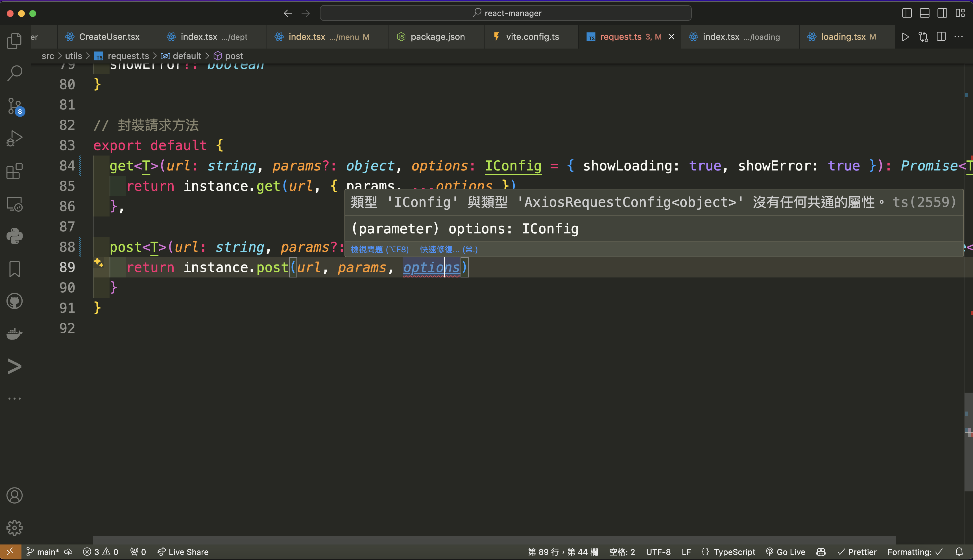Screen dimensions: 973x560
Task: Split the editor right
Action: [941, 37]
